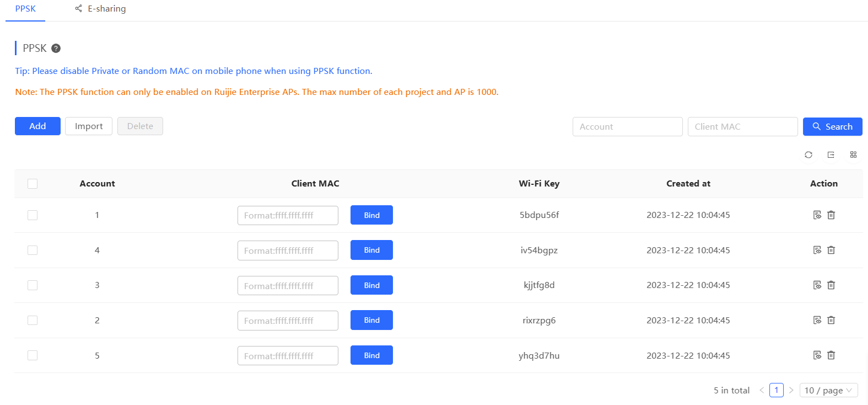View details for account 1
Viewport: 868px width, 405px height.
coord(817,215)
